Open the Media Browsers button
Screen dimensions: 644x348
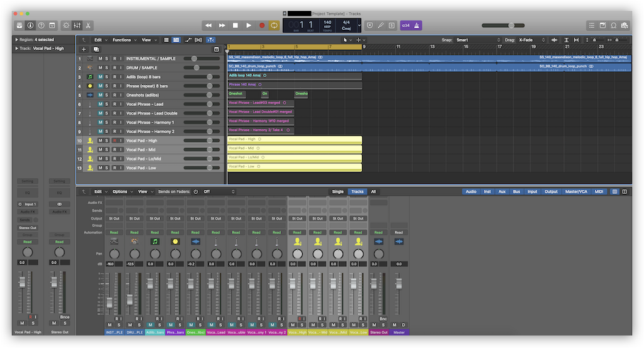(625, 26)
